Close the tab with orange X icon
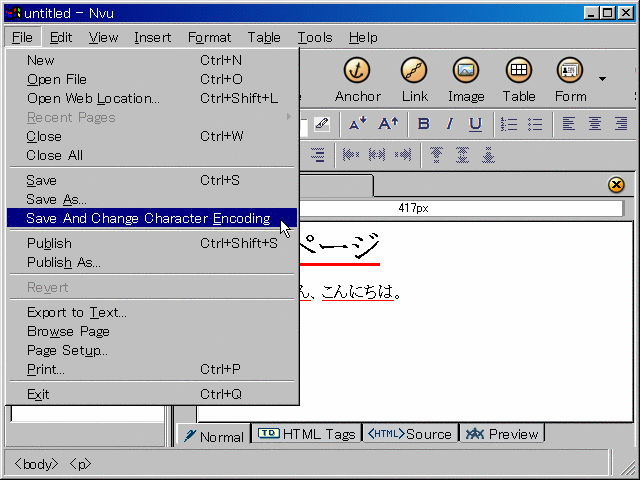This screenshot has height=480, width=640. (x=616, y=185)
